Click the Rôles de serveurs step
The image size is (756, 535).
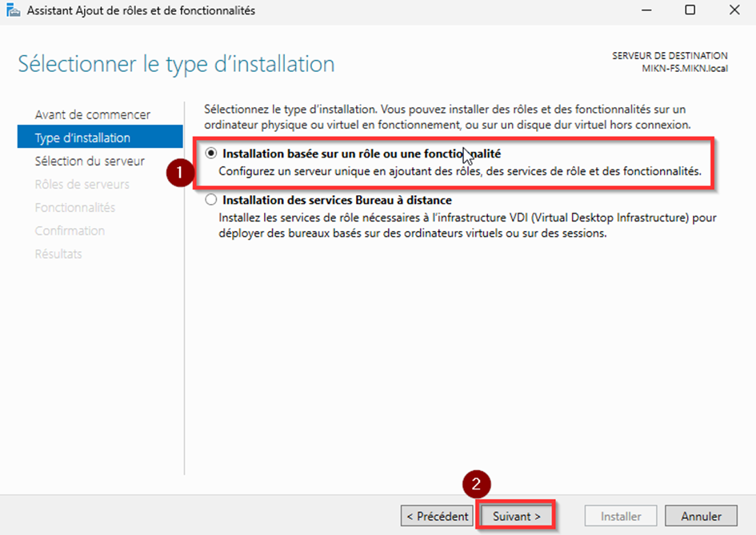pyautogui.click(x=82, y=184)
